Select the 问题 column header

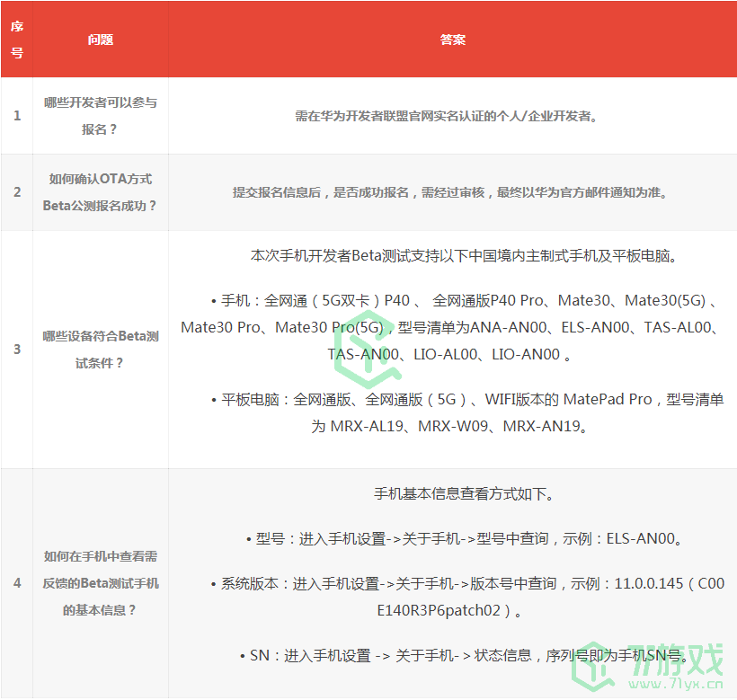[101, 40]
